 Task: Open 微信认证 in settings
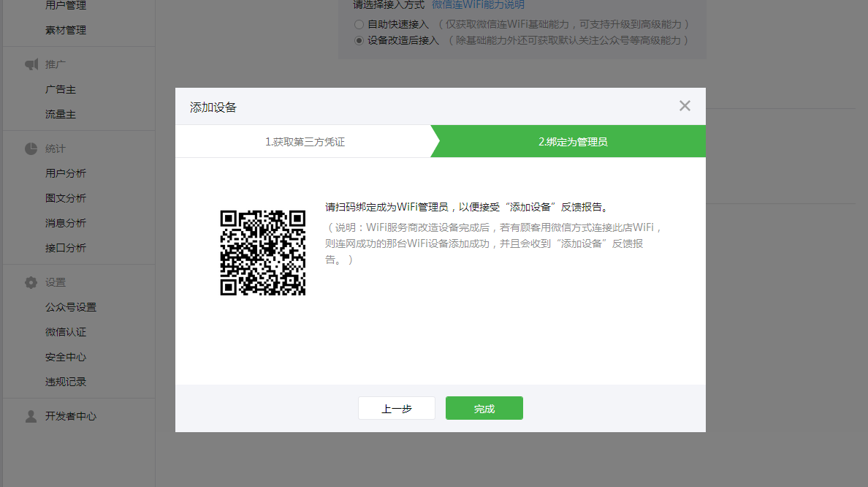(x=65, y=332)
